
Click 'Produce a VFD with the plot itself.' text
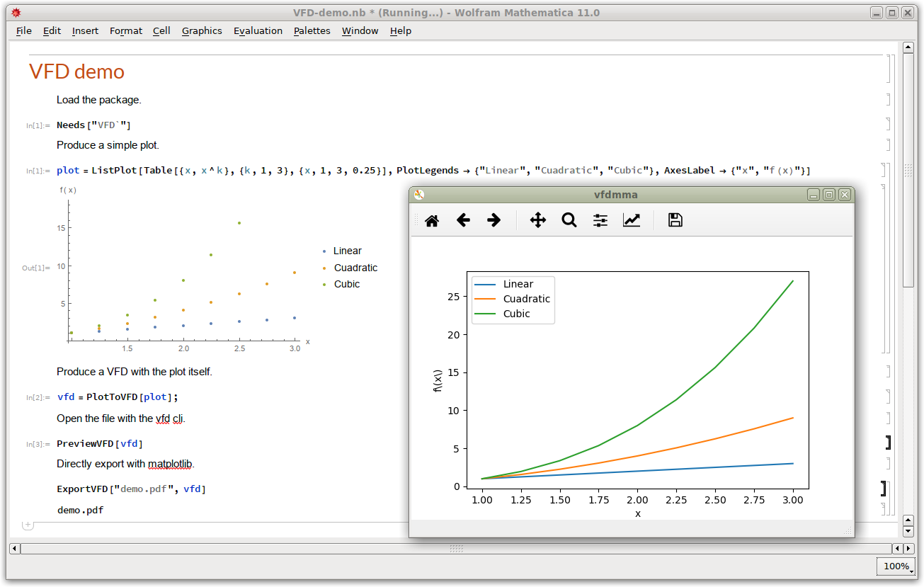click(x=135, y=372)
